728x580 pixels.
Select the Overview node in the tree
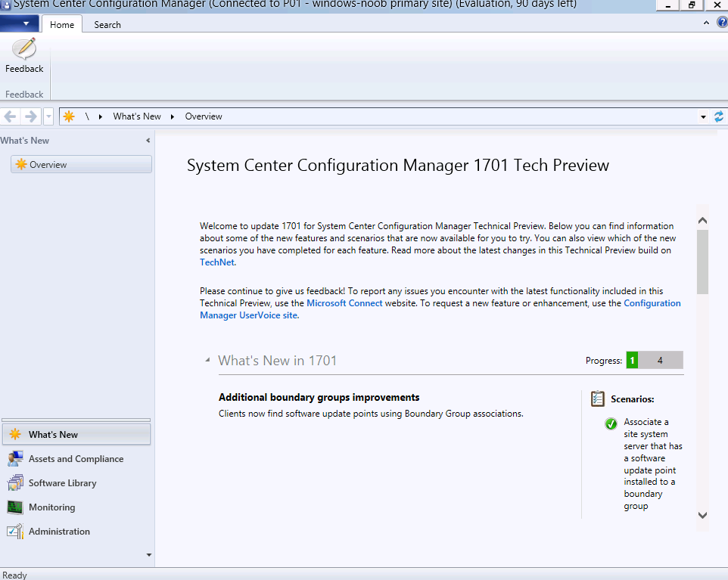click(81, 164)
